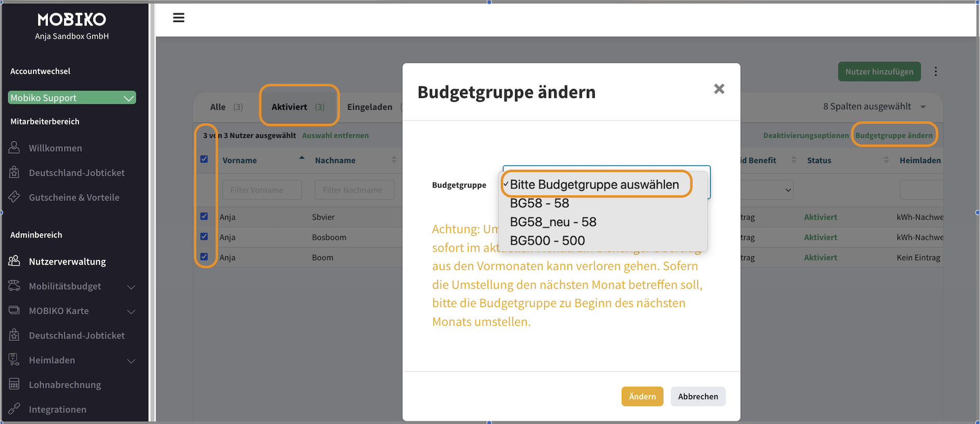Close the Budgetgruppe ändern dialog
Viewport: 980px width, 424px height.
click(719, 89)
